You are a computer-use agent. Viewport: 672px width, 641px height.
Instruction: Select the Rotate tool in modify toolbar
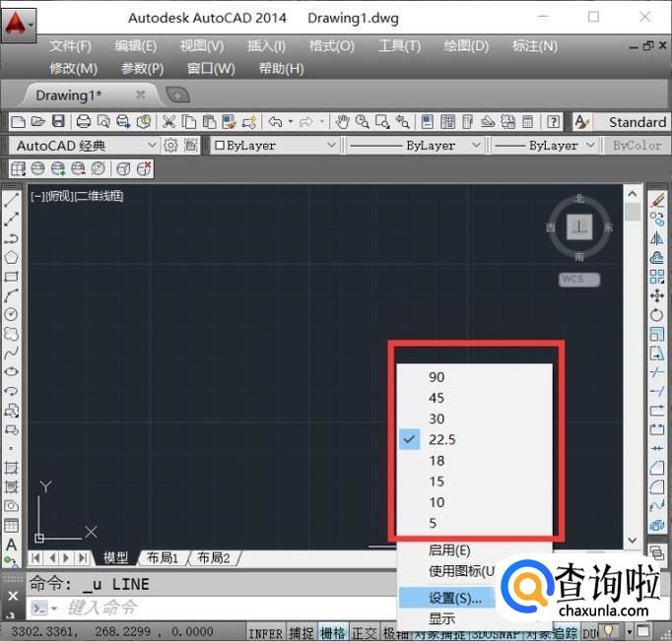657,315
